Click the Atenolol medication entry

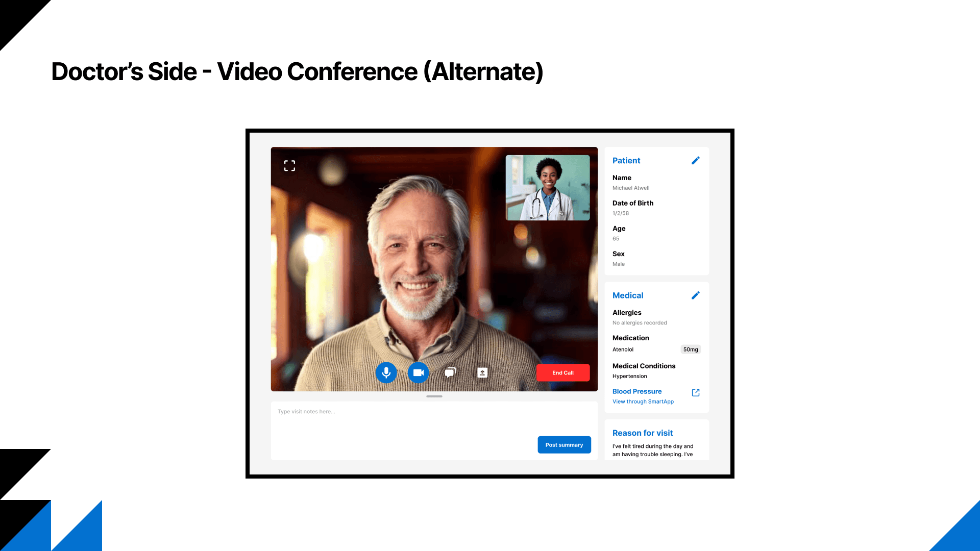(x=623, y=349)
